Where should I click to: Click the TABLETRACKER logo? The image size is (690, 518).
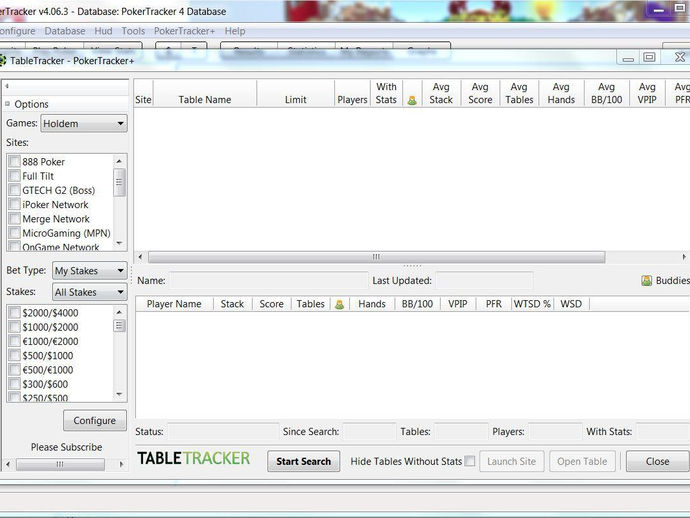point(194,459)
